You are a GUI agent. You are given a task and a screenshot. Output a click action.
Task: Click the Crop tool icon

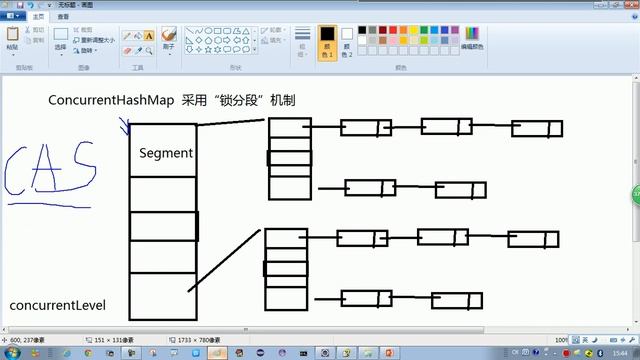pos(76,30)
